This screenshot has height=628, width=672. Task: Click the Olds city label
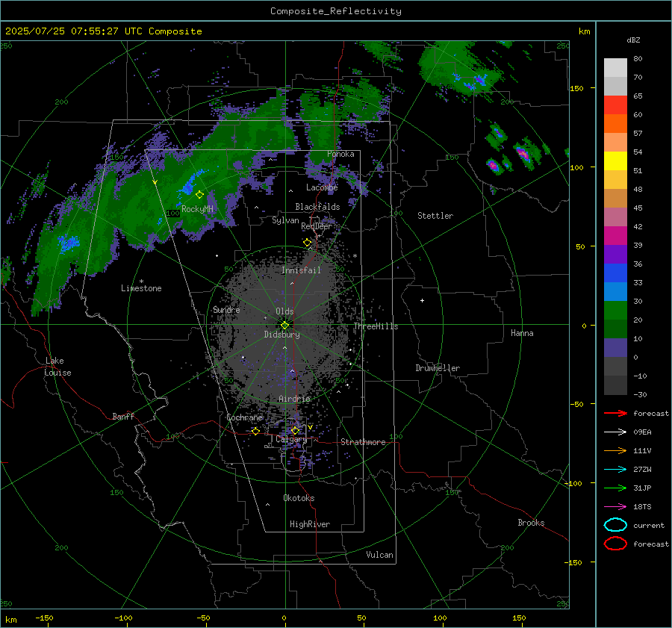pyautogui.click(x=284, y=311)
